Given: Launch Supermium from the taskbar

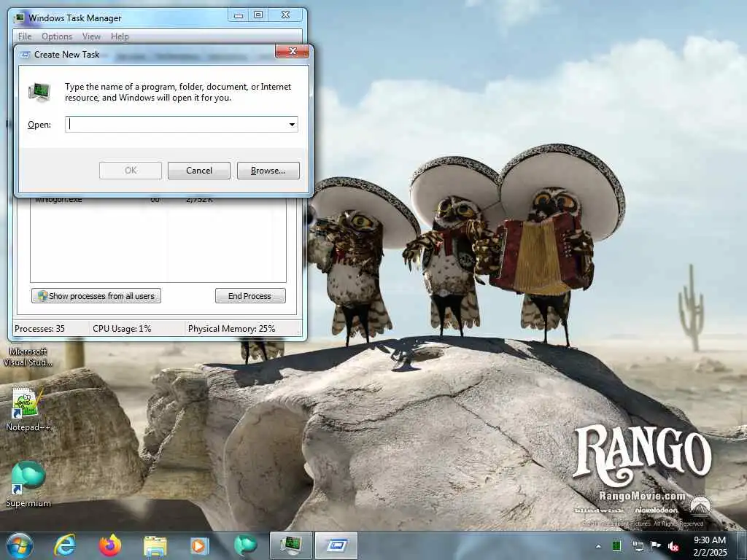Looking at the screenshot, I should pos(245,545).
